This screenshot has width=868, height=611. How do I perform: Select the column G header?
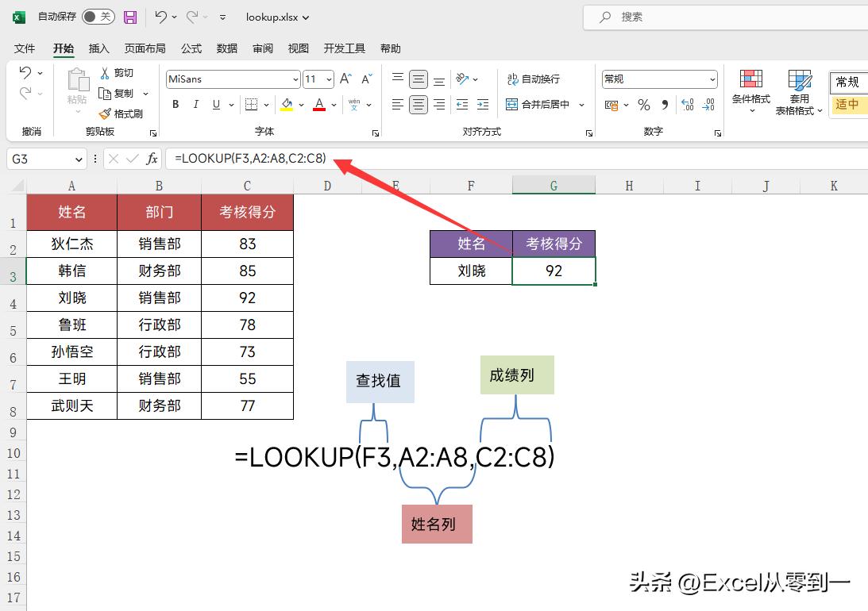554,185
